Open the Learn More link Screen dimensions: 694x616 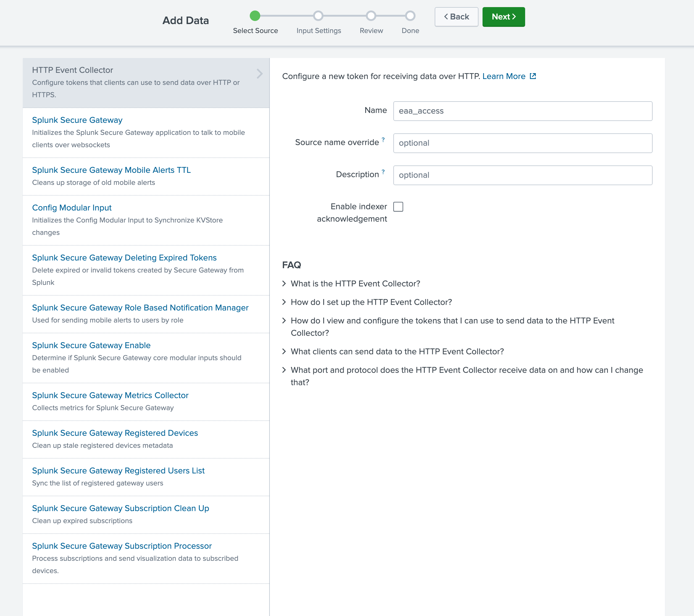504,76
